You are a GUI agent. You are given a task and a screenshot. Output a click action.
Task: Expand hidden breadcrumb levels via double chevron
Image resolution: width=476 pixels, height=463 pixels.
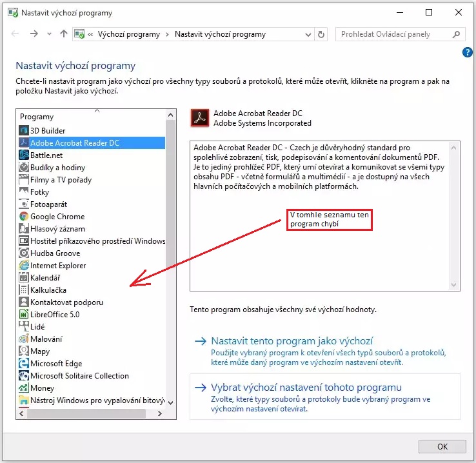point(90,34)
